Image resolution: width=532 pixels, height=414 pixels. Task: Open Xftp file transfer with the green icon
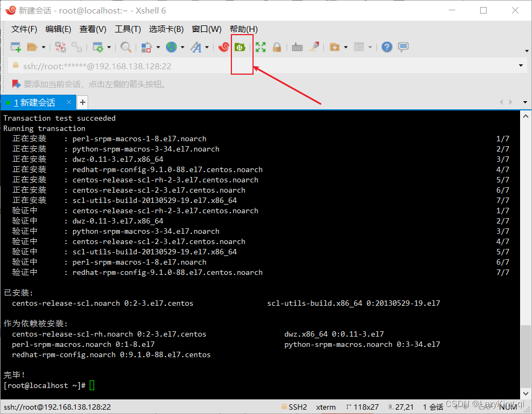[x=240, y=47]
